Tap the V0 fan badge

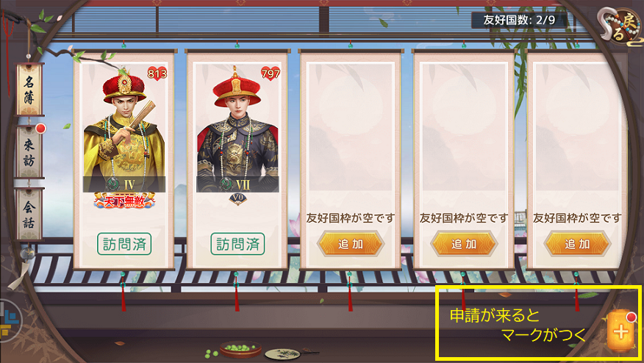pyautogui.click(x=237, y=198)
